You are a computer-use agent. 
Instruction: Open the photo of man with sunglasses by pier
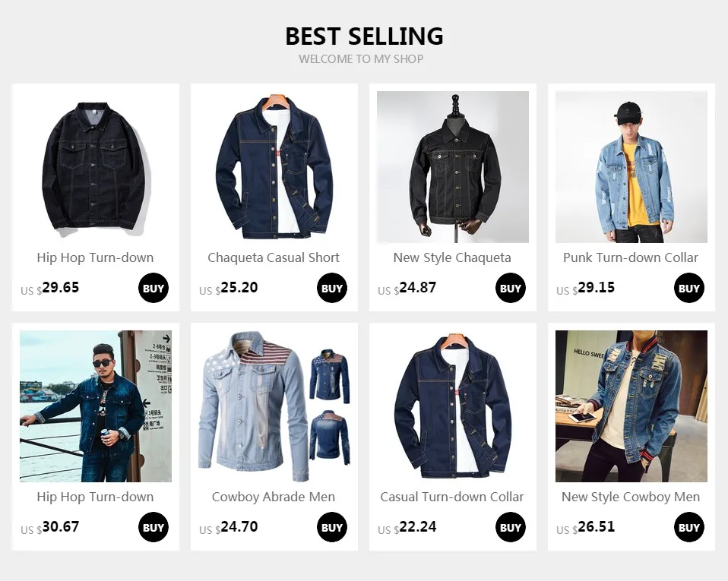point(96,406)
